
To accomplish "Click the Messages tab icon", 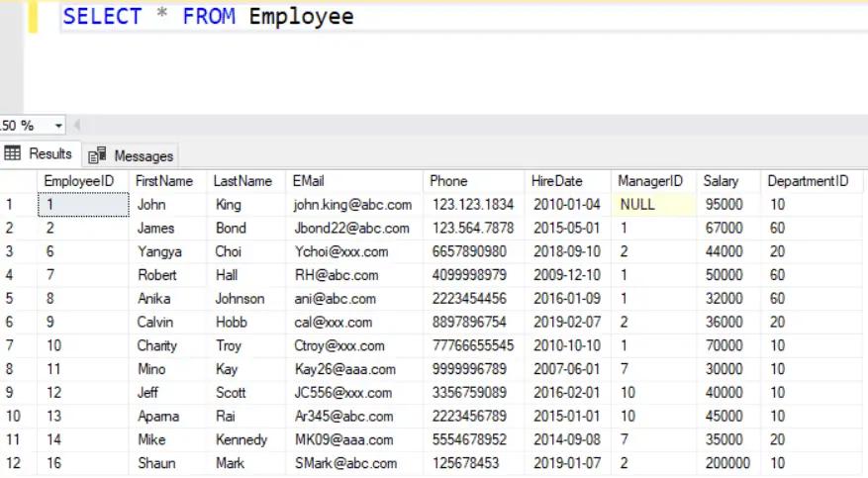I will click(x=97, y=156).
